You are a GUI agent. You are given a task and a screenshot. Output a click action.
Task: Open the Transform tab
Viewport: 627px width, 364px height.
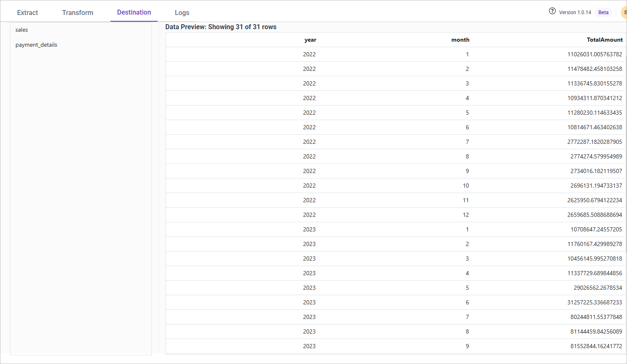click(x=78, y=13)
